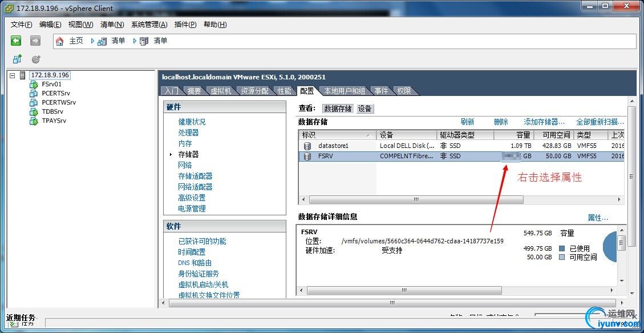Click the 标识 column sort arrow
This screenshot has width=644, height=333.
[369, 135]
